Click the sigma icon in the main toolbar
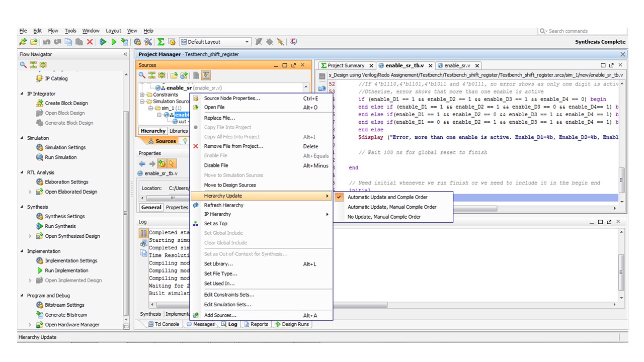This screenshot has width=644, height=362. pos(160,42)
